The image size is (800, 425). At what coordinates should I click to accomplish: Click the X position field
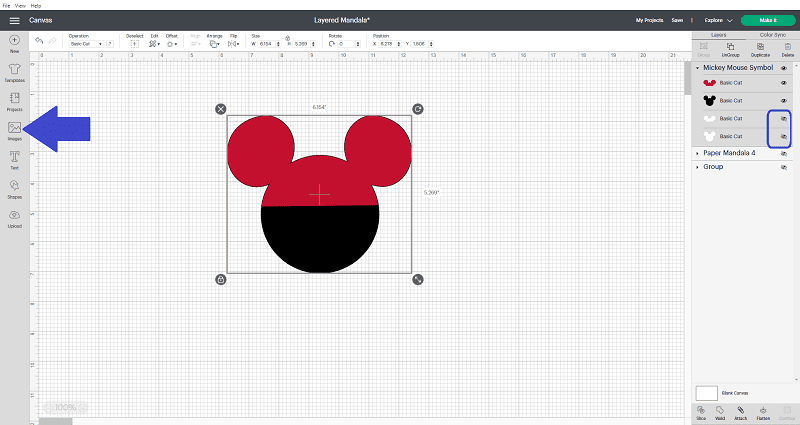(390, 44)
